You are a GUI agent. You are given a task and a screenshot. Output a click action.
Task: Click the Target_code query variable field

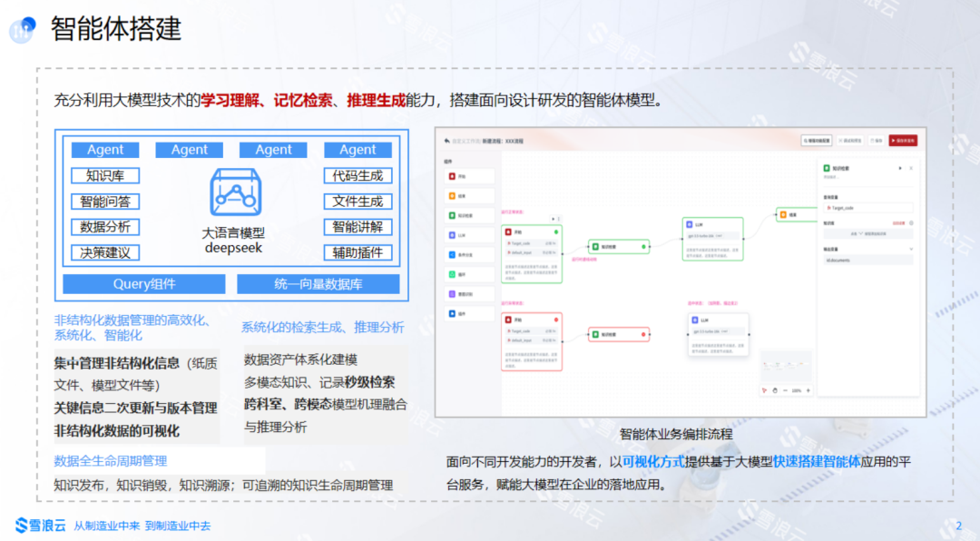868,208
